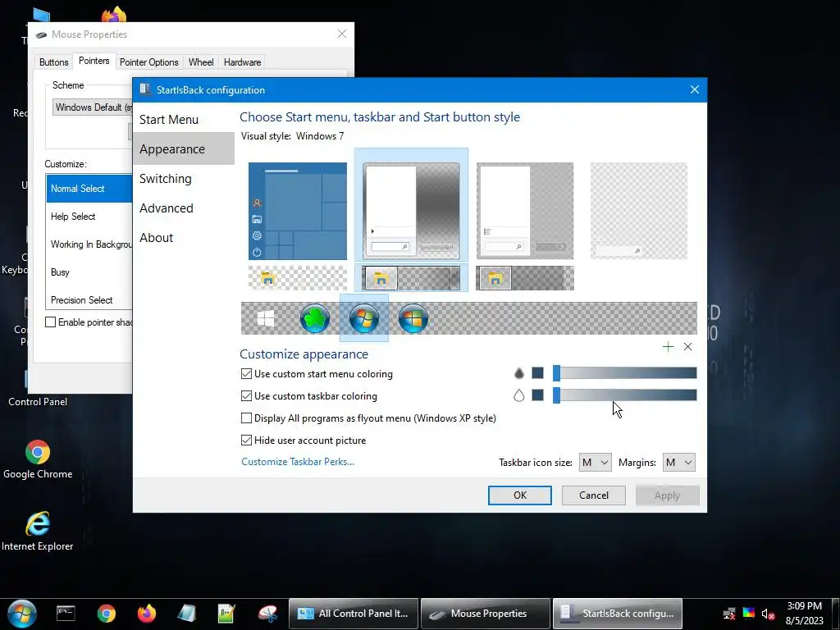This screenshot has height=630, width=840.
Task: Choose the Windows 7 taskbar style thumbnail
Action: pos(411,278)
